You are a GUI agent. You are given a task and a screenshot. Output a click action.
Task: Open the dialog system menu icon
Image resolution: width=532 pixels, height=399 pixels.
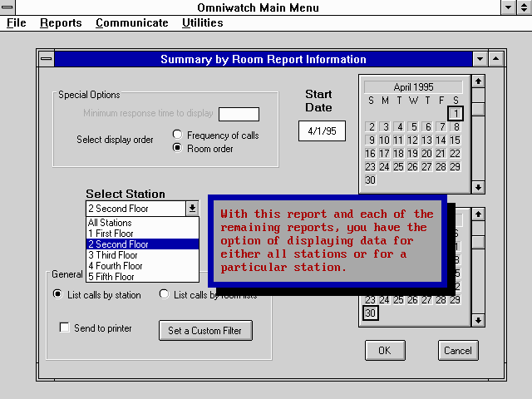point(46,60)
